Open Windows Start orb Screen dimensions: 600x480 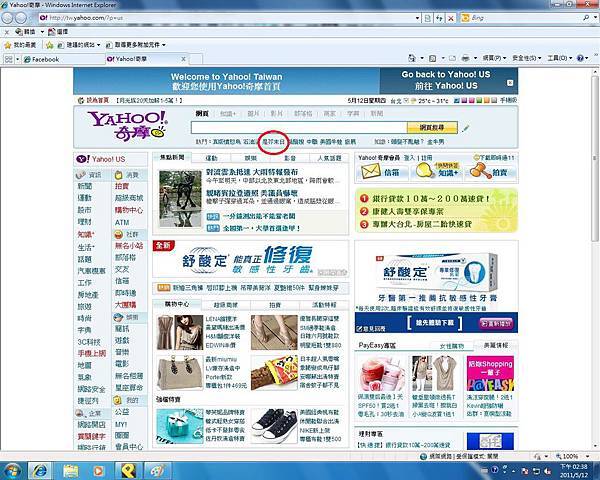(11, 470)
